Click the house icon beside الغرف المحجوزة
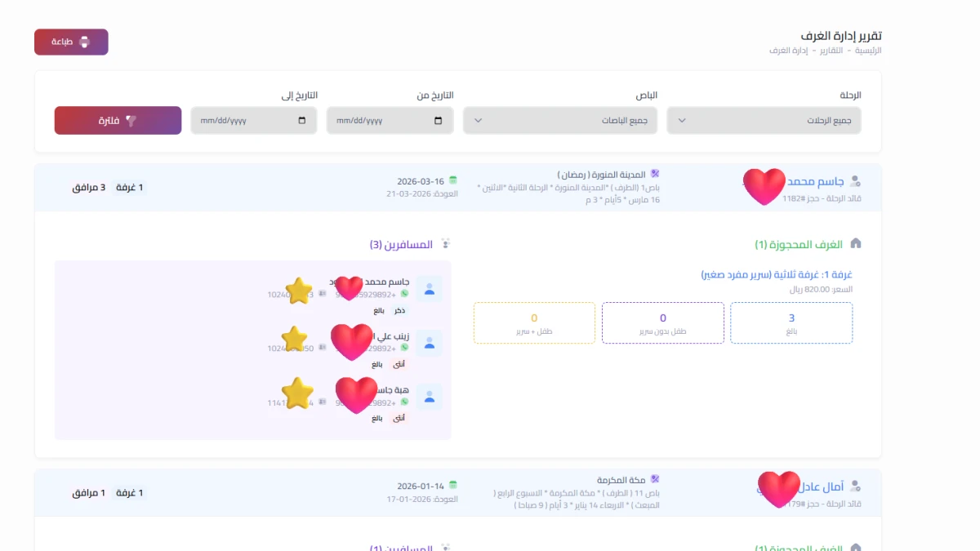Image resolution: width=980 pixels, height=551 pixels. point(856,243)
